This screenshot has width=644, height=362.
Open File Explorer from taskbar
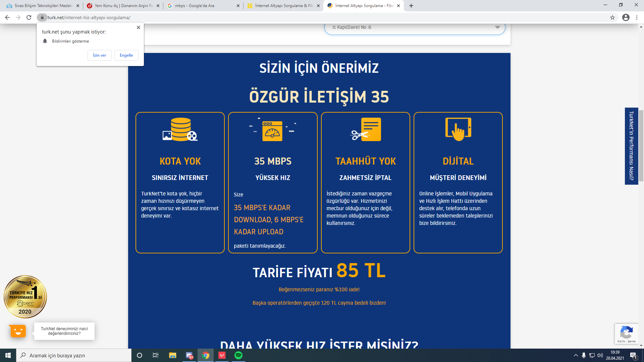[x=173, y=355]
